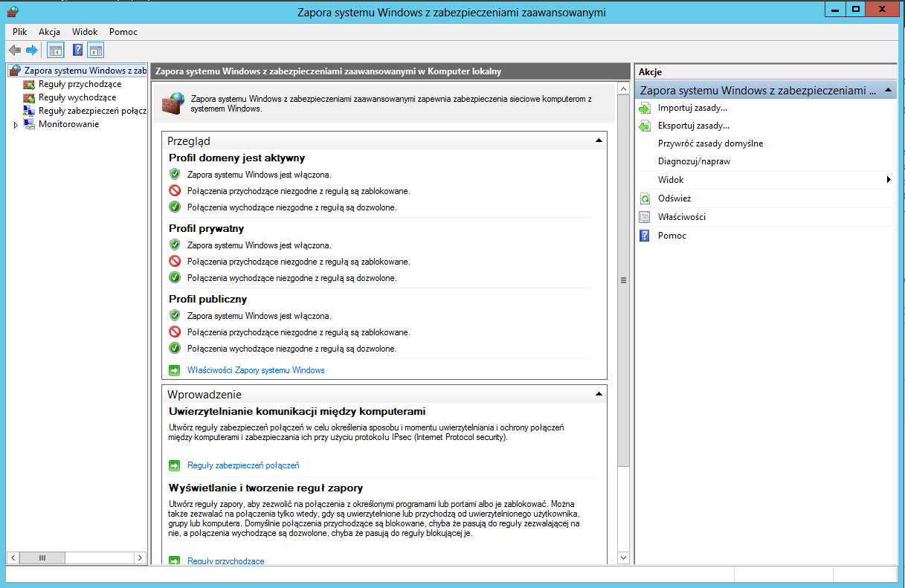This screenshot has width=905, height=588.
Task: Click the 'Akcje' pane title
Action: (x=650, y=72)
